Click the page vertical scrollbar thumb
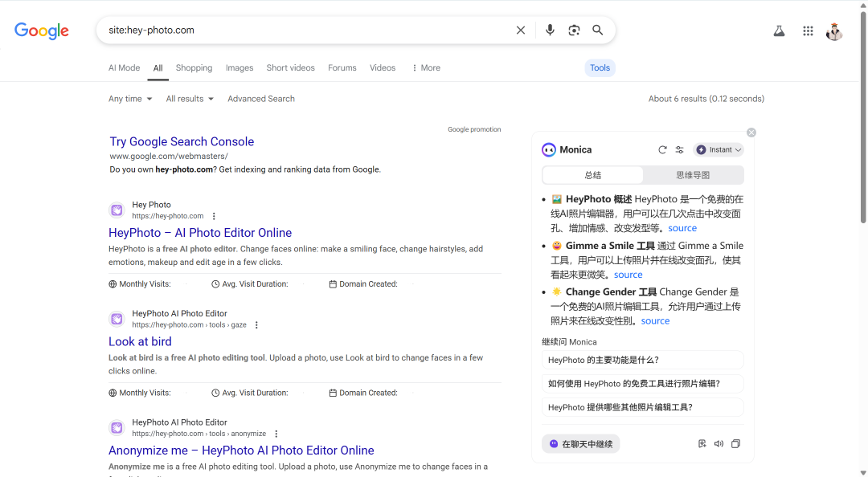The height and width of the screenshot is (477, 868). click(x=863, y=116)
